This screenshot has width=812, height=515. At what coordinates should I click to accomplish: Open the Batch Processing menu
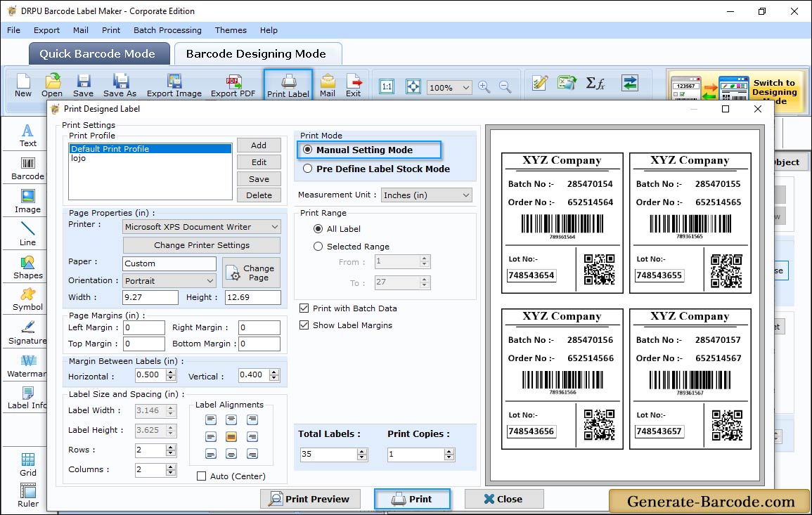tap(167, 30)
